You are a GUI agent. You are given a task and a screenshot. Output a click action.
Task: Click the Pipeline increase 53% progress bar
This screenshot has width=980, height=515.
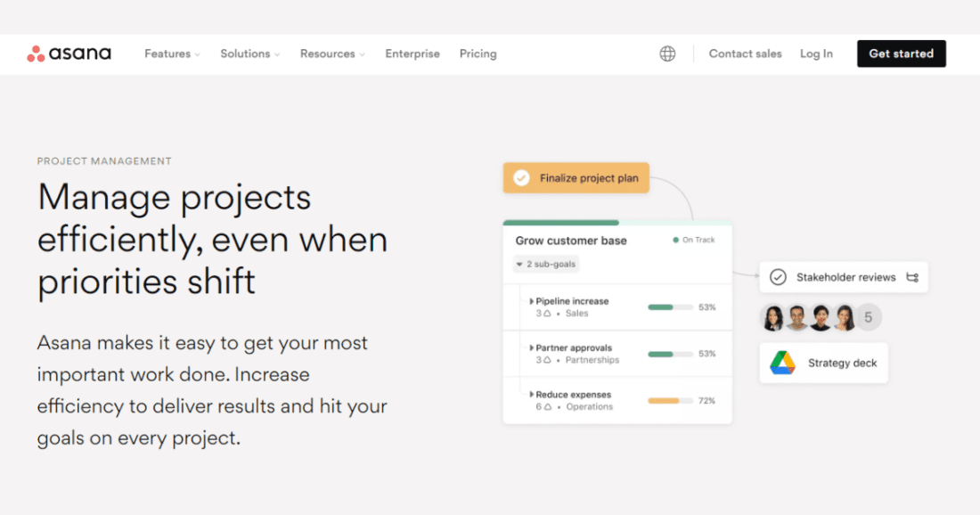click(x=670, y=307)
